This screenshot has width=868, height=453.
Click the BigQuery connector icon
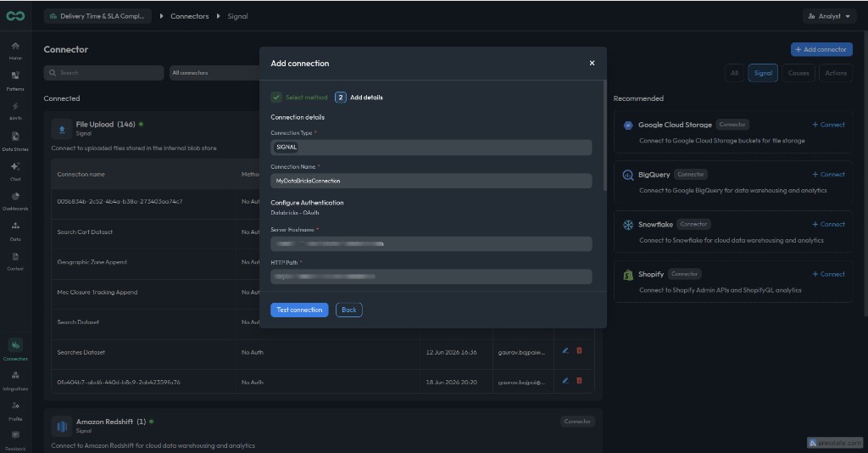(x=628, y=175)
